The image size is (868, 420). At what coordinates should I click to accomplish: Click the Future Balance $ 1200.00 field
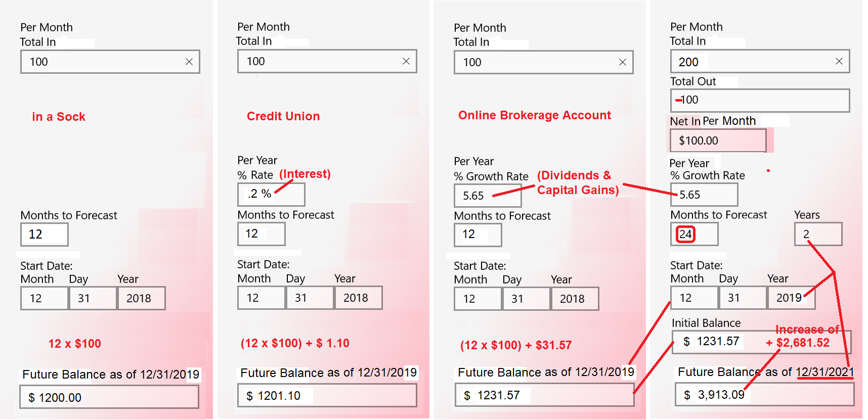pyautogui.click(x=109, y=397)
